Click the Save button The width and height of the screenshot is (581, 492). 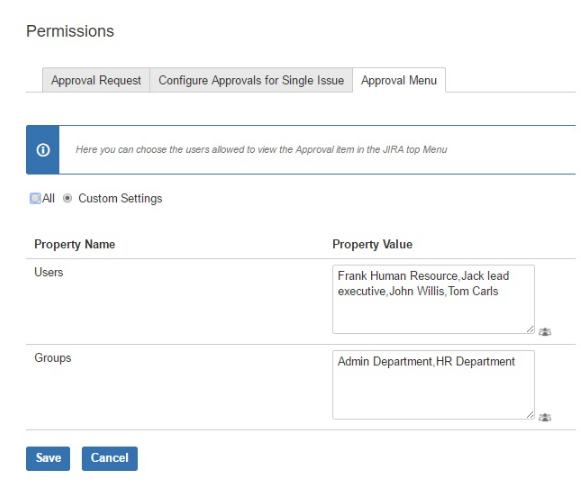coord(48,458)
